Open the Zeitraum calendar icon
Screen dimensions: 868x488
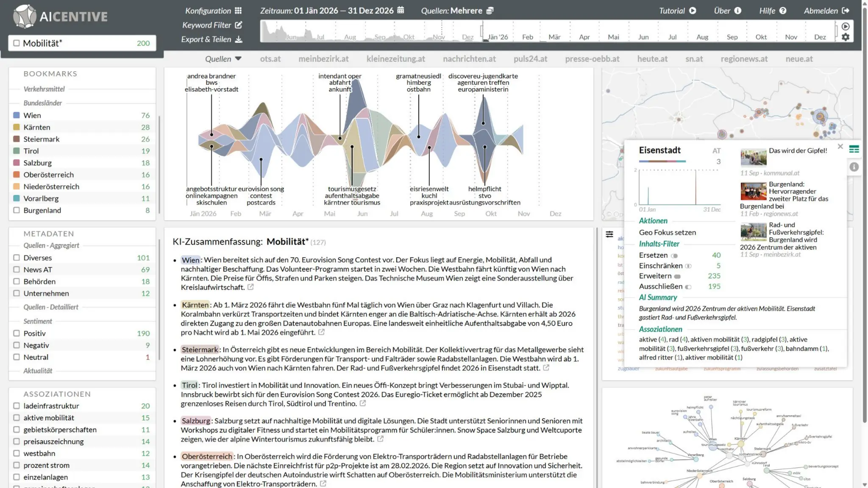tap(401, 10)
